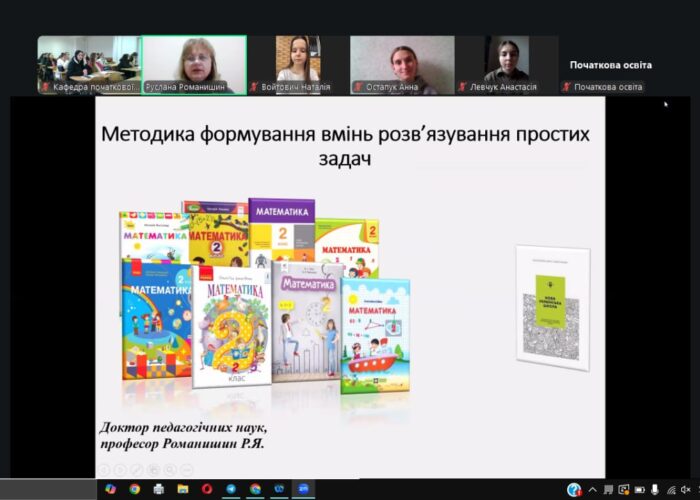This screenshot has width=700, height=500.
Task: Select Остапук Анна's video tile
Action: point(402,64)
